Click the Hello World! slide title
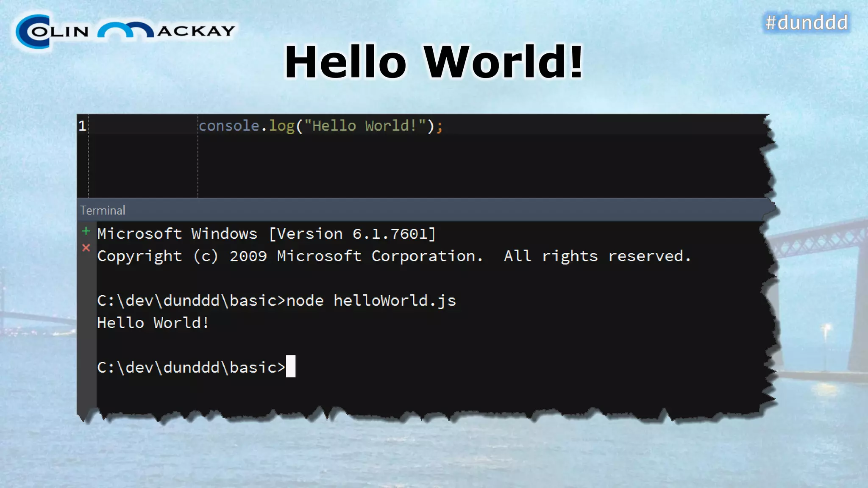Screen dimensions: 868x488 tap(434, 62)
